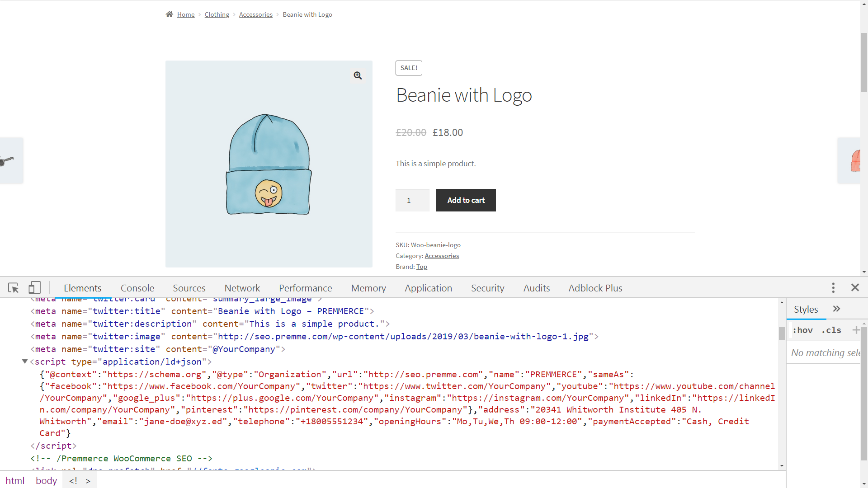The height and width of the screenshot is (488, 868).
Task: Activate the inspect element picker icon
Action: [13, 288]
